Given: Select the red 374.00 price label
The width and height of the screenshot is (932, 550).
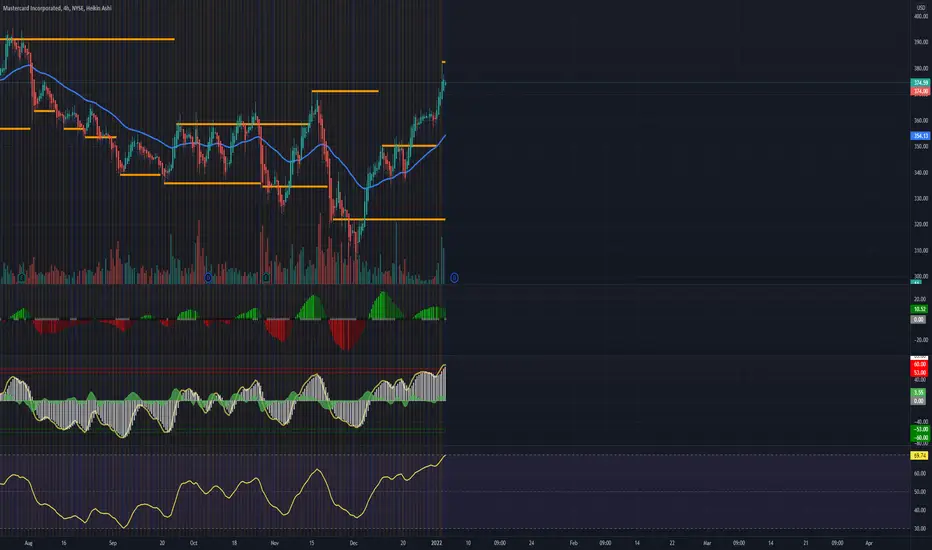Looking at the screenshot, I should point(920,91).
